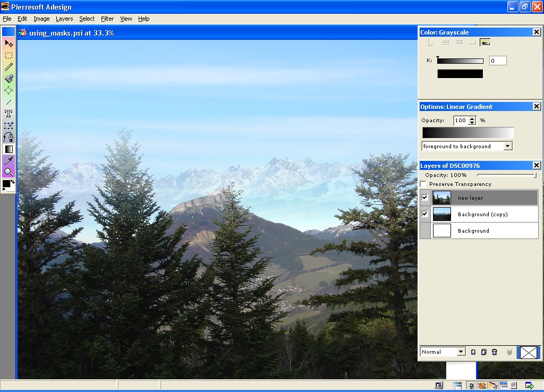Click the gradient preview bar in Options
The image size is (544, 392).
(467, 133)
